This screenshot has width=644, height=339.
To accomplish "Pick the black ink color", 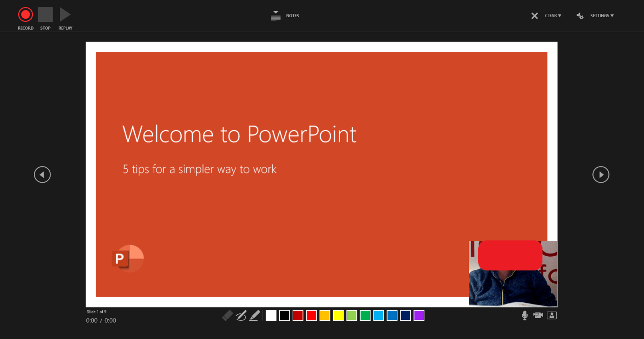I will tap(284, 316).
